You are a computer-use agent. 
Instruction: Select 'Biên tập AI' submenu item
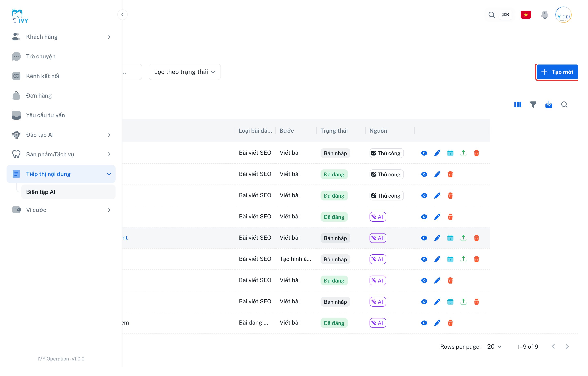[x=68, y=192]
